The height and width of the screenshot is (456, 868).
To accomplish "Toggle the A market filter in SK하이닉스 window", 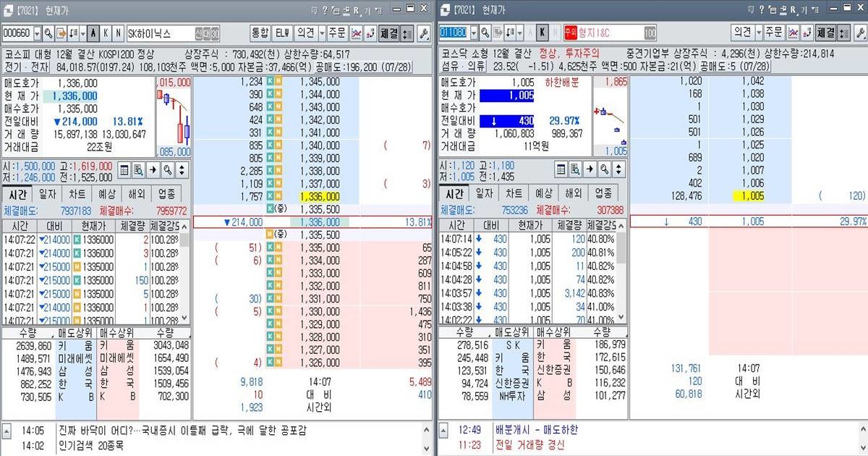I will coord(93,33).
